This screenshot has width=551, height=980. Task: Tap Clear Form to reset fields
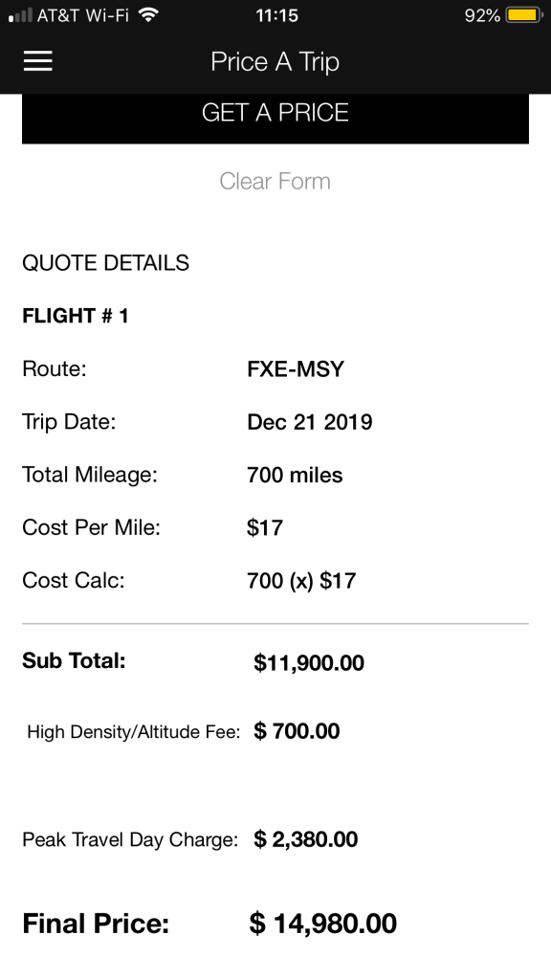tap(275, 181)
